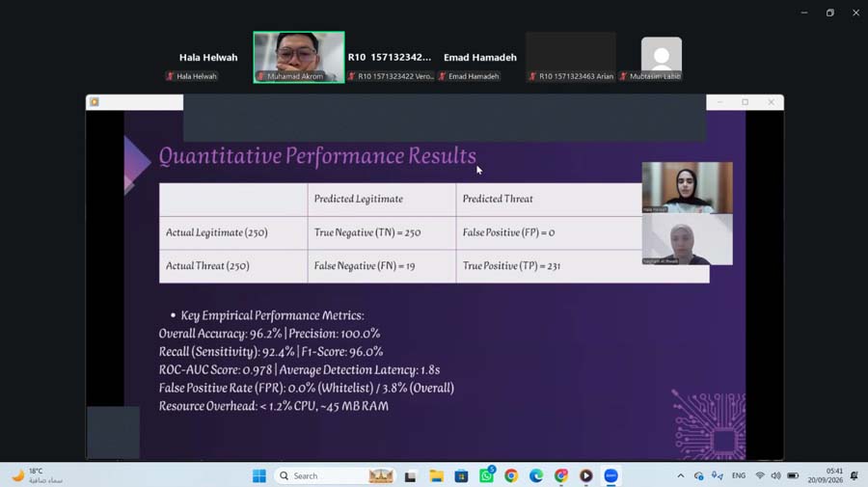
Task: Select Hala Helwah participant tile
Action: pyautogui.click(x=208, y=58)
